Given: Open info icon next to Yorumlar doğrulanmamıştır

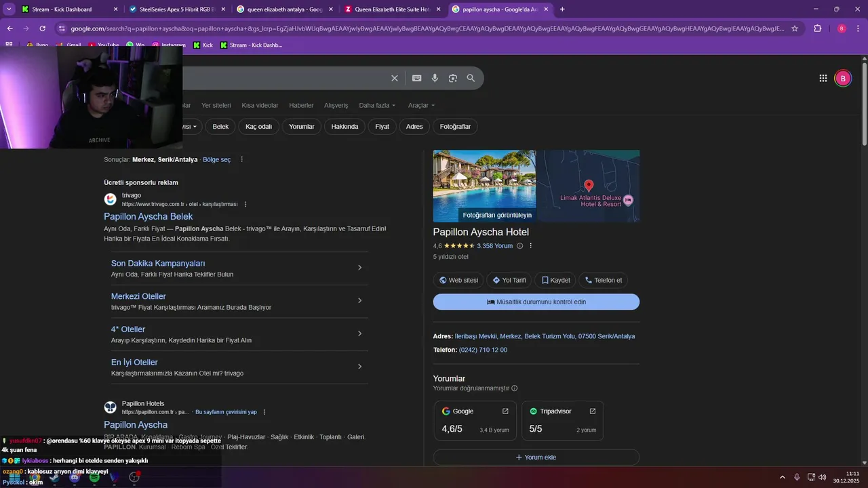Looking at the screenshot, I should pyautogui.click(x=515, y=388).
